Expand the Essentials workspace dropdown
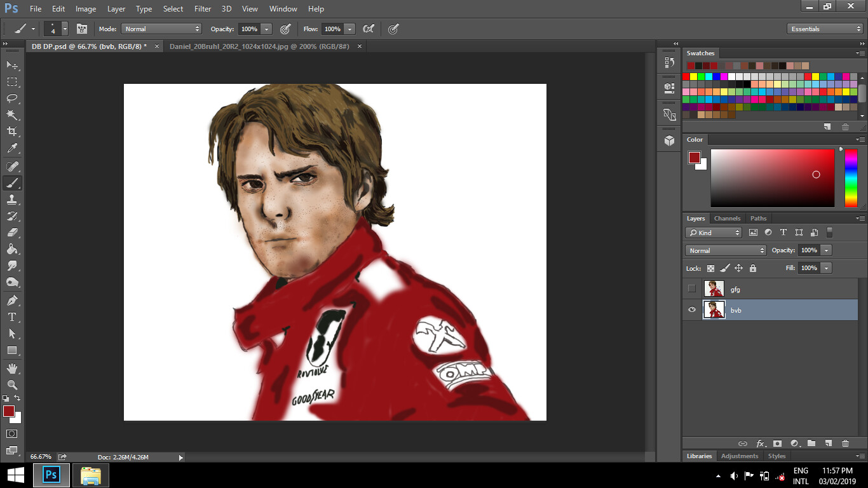The image size is (868, 488). pyautogui.click(x=824, y=29)
